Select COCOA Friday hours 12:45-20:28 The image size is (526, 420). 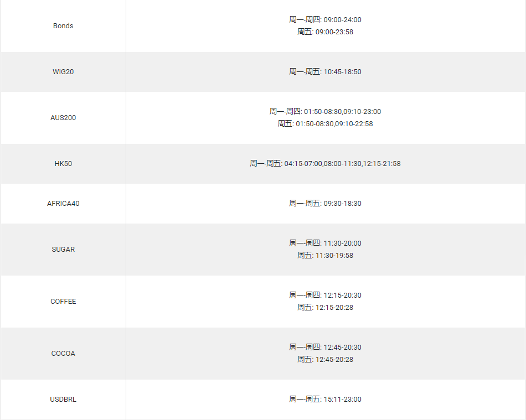325,360
